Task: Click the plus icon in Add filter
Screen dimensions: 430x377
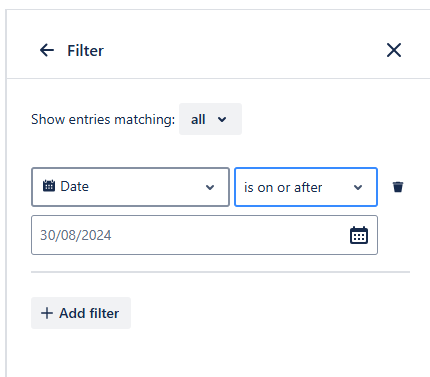Action: pos(47,313)
